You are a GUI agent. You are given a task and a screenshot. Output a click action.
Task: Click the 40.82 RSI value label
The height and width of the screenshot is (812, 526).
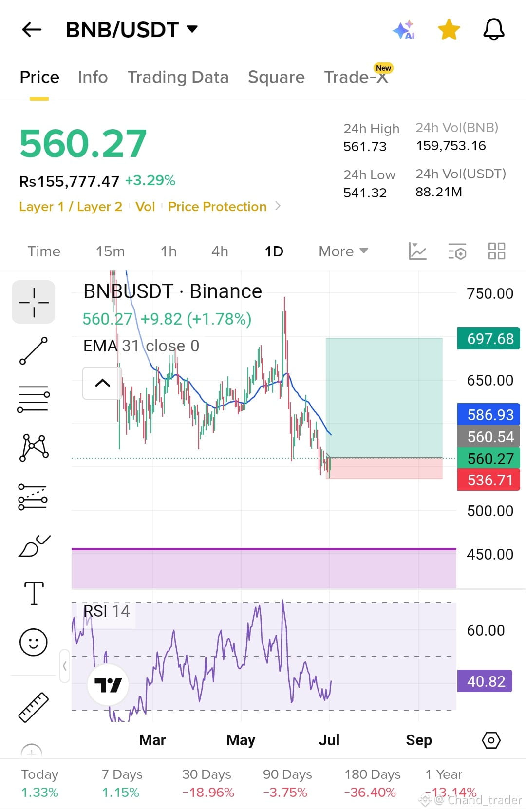pyautogui.click(x=485, y=681)
